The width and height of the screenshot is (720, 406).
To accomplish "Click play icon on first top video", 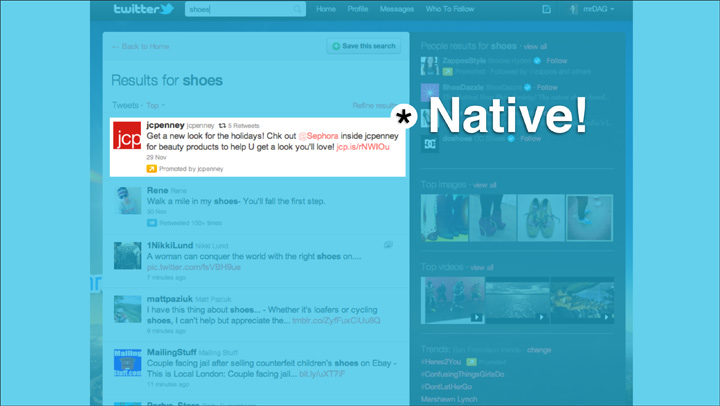I will (477, 317).
